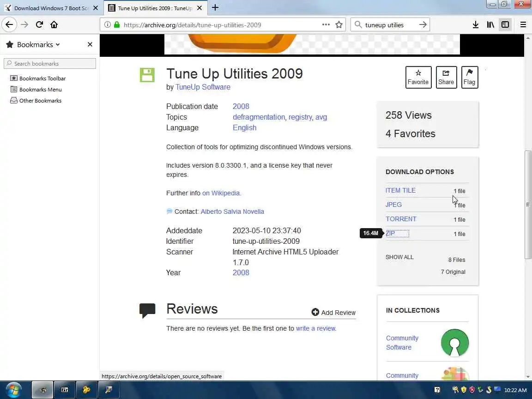
Task: Click the Community Software green logo thumbnail
Action: (x=454, y=343)
